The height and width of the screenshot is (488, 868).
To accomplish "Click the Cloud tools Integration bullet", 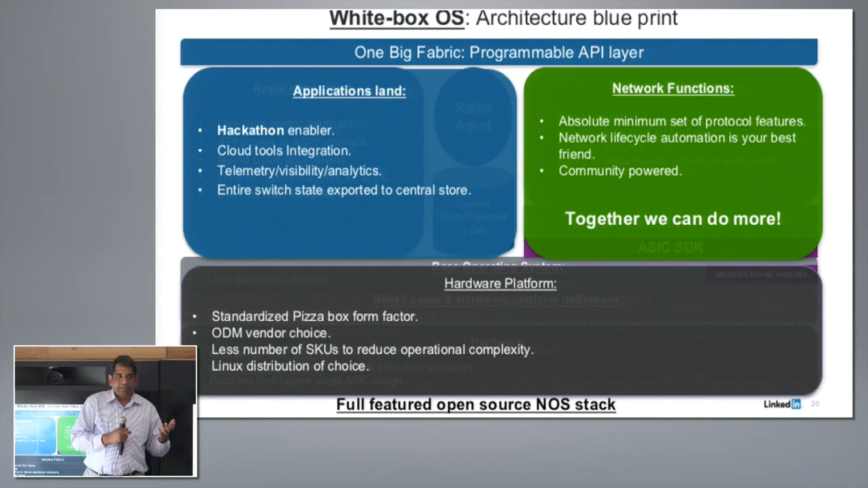I will (x=284, y=151).
